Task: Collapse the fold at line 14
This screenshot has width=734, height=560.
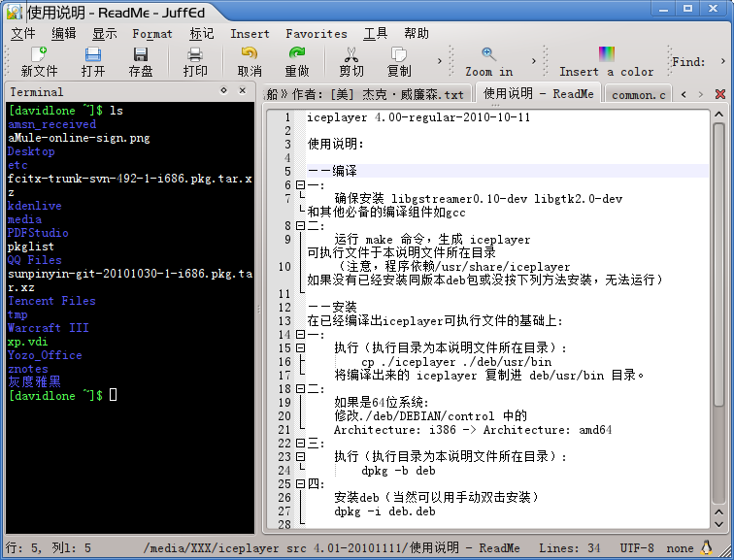Action: (301, 335)
